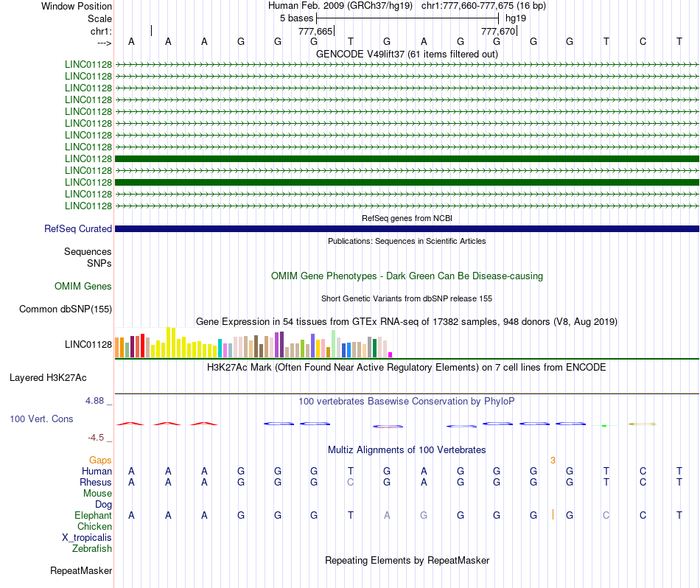
Task: Open the 100 Vert. Cons track label
Action: [x=41, y=419]
